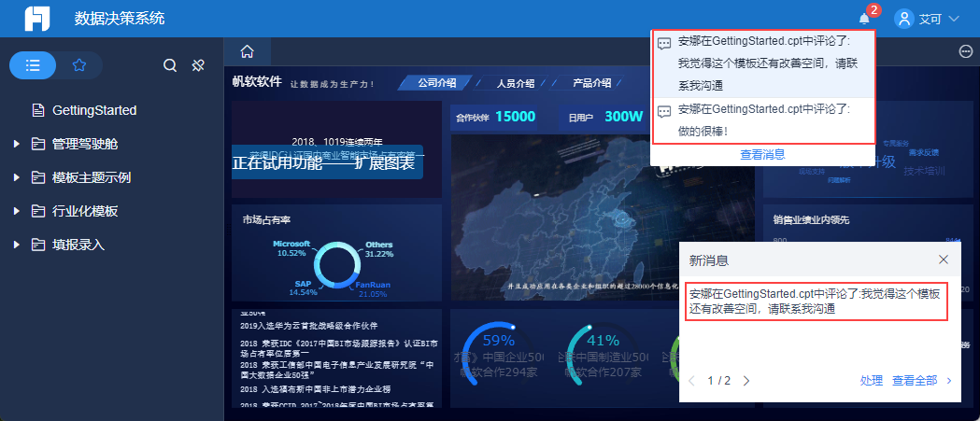The width and height of the screenshot is (980, 421).
Task: Click comment icon of 做的很棒 notification
Action: tap(664, 111)
